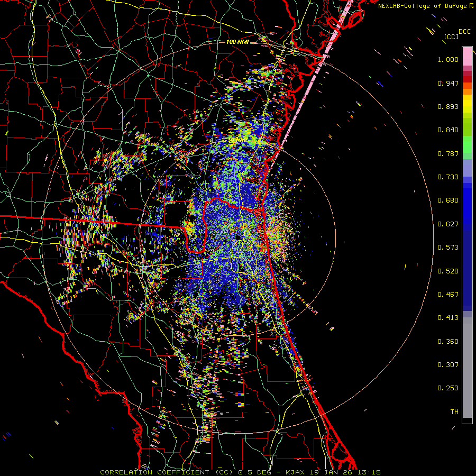
Task: Click the TH threshold label
Action: pyautogui.click(x=454, y=412)
